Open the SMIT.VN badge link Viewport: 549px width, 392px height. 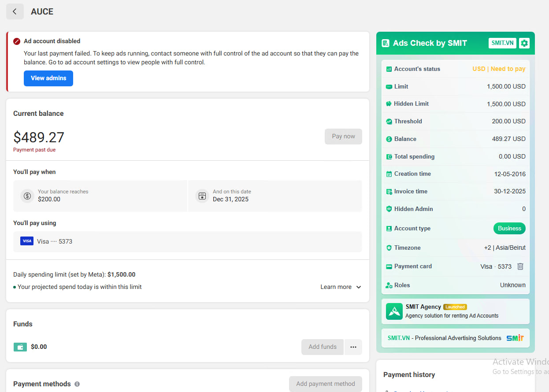[x=502, y=43]
